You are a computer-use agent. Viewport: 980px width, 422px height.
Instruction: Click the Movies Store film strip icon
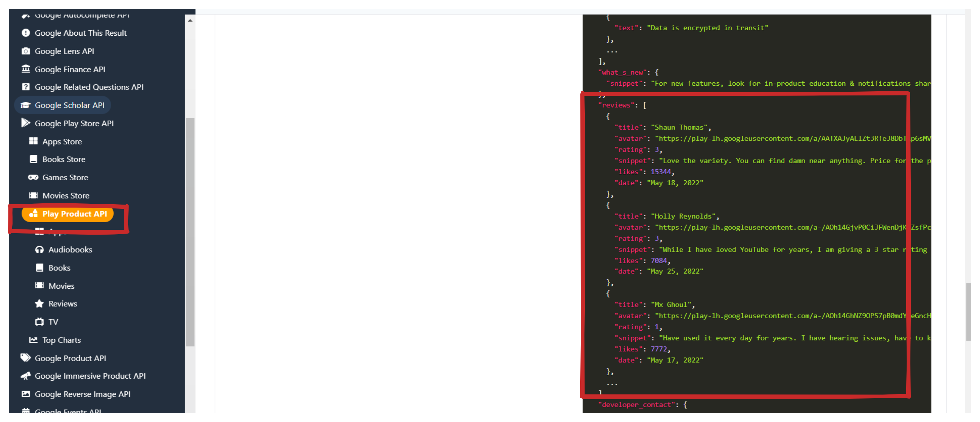[34, 195]
